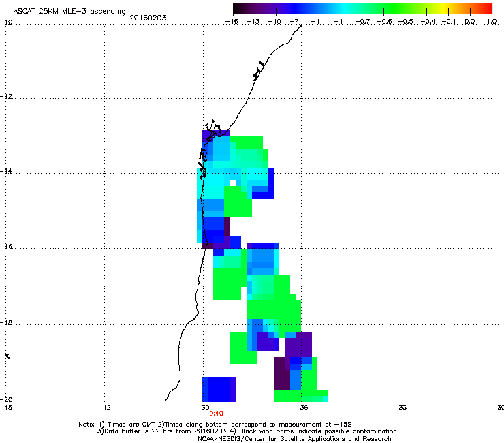The height and width of the screenshot is (443, 504).
Task: Click the latitude axis label '-12'
Action: pos(6,97)
